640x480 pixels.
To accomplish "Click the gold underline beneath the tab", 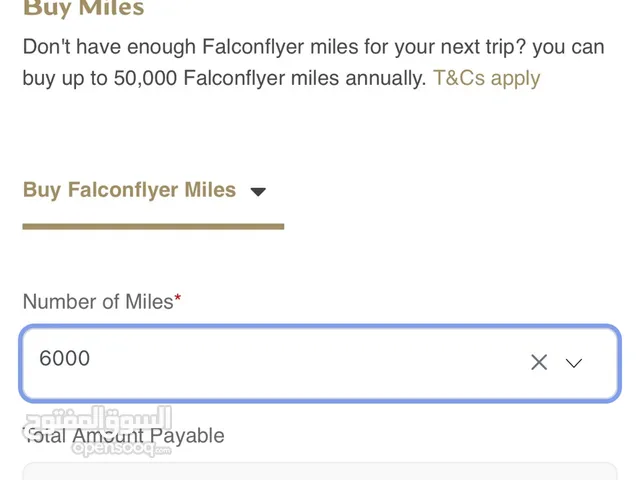I will (153, 227).
